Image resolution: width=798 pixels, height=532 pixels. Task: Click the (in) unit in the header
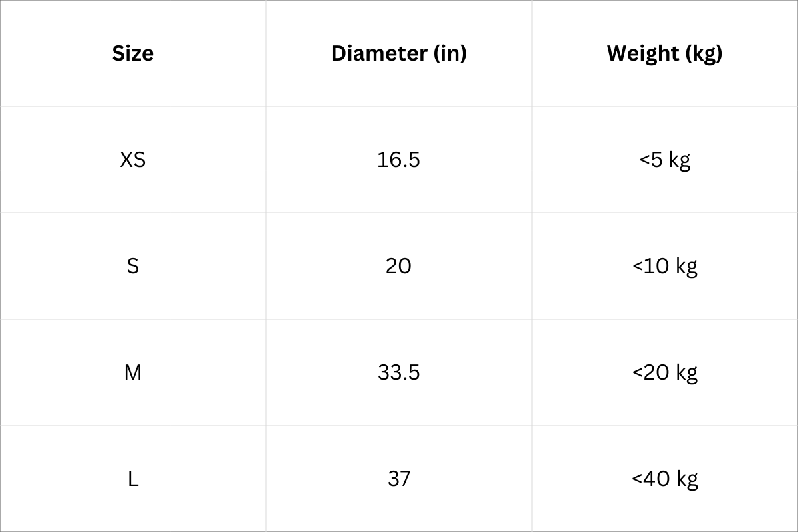point(450,53)
